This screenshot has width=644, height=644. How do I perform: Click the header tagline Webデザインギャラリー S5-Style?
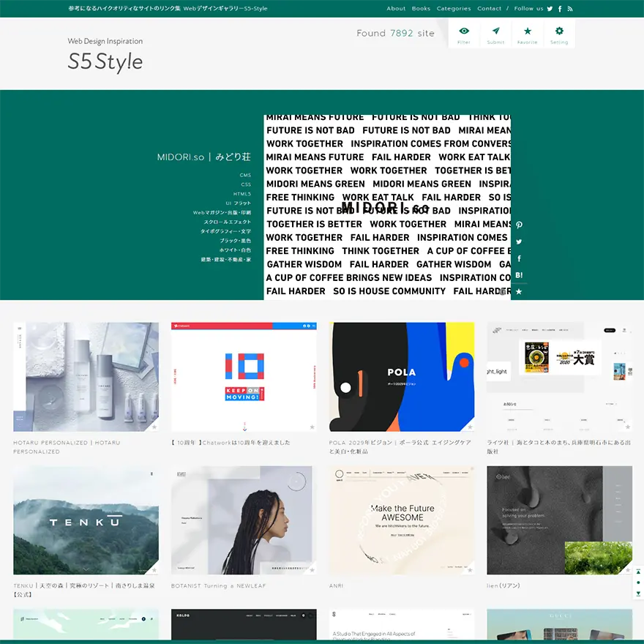[168, 9]
